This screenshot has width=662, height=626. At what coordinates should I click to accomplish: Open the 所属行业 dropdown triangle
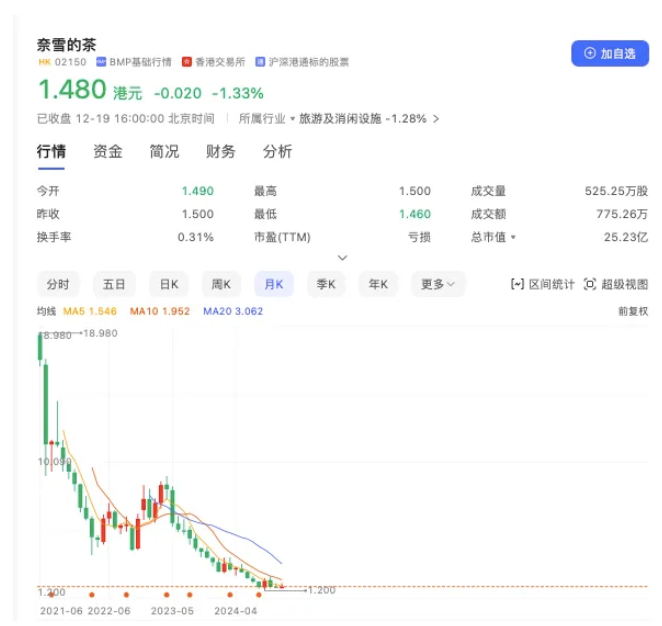point(292,119)
